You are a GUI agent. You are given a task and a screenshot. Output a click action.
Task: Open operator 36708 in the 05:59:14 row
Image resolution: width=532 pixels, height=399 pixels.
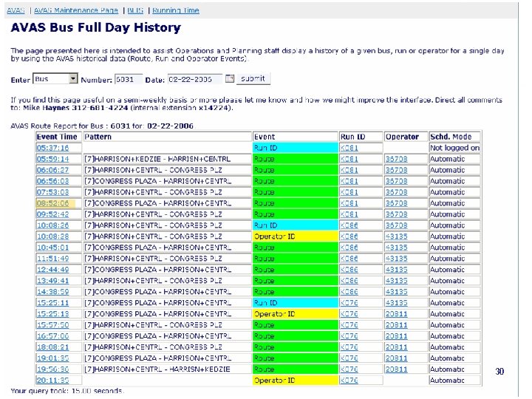tap(396, 159)
